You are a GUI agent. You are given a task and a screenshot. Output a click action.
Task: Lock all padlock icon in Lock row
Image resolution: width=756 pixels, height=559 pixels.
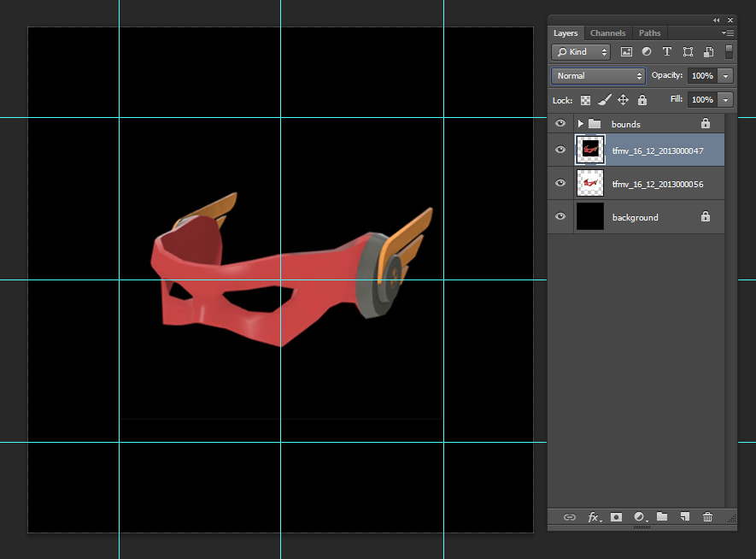tap(642, 100)
